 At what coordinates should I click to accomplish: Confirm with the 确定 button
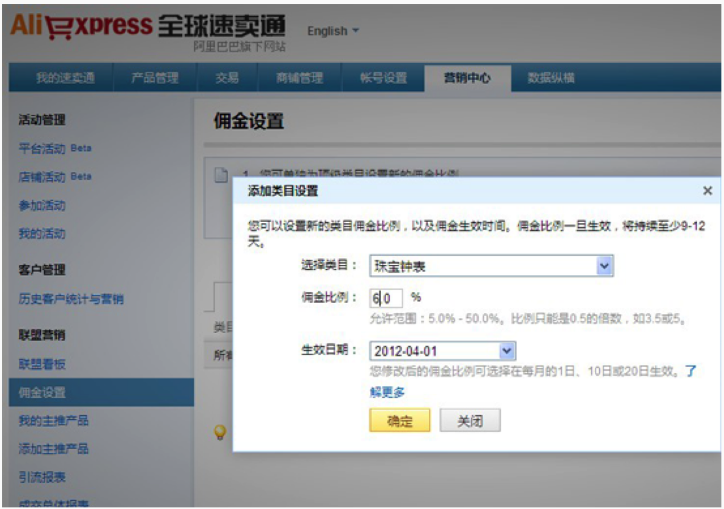coord(399,420)
